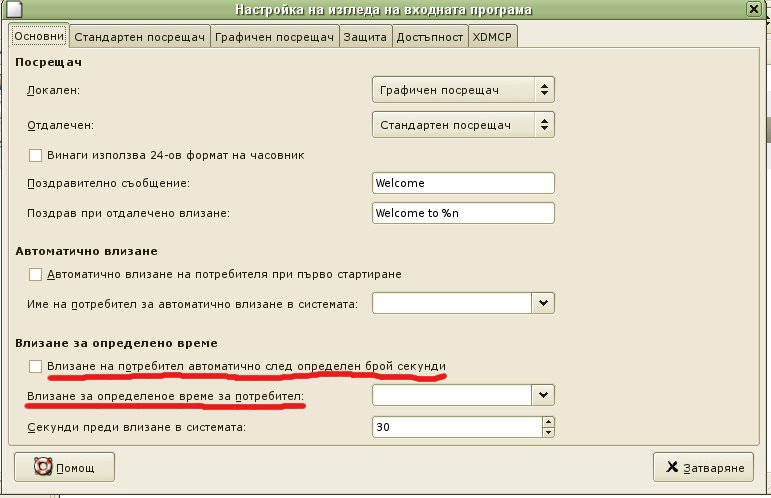Image resolution: width=771 pixels, height=498 pixels.
Task: Enable 24-hour clock format checkbox
Action: [x=36, y=155]
